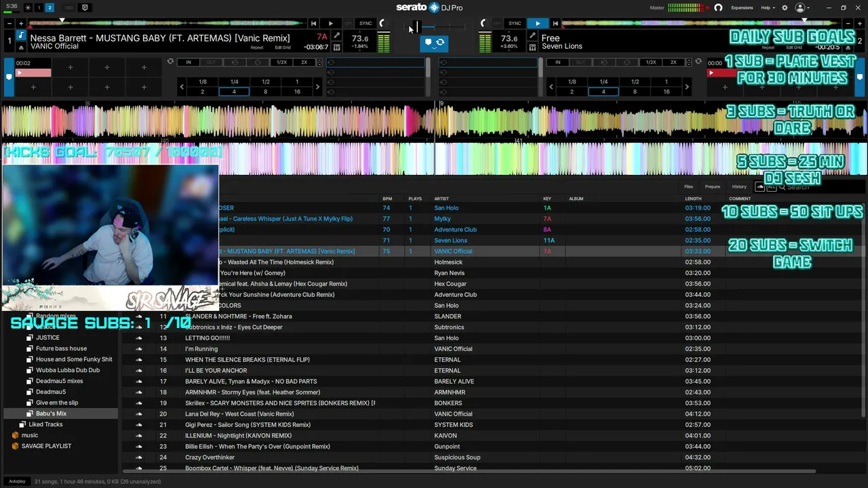868x488 pixels.
Task: Open the music library folder
Action: [x=30, y=435]
